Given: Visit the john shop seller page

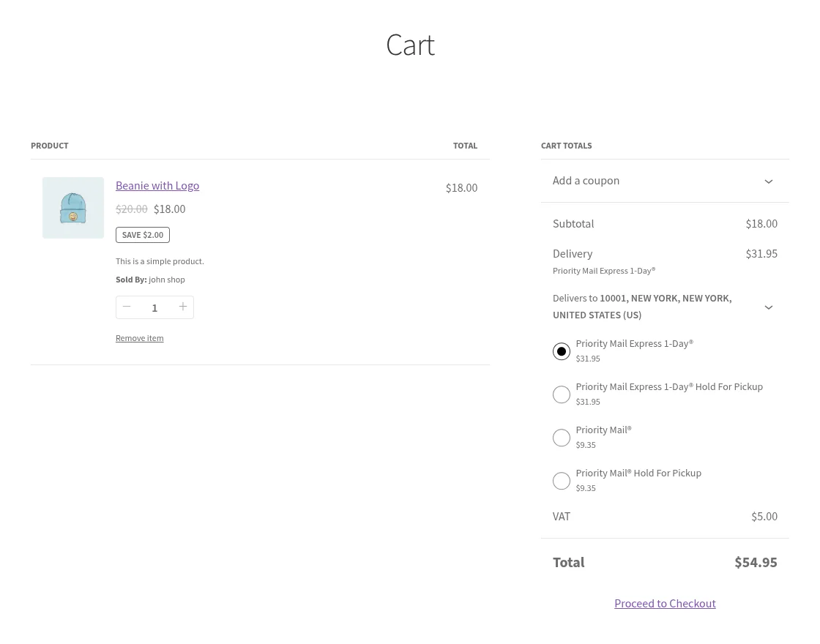Looking at the screenshot, I should tap(166, 279).
